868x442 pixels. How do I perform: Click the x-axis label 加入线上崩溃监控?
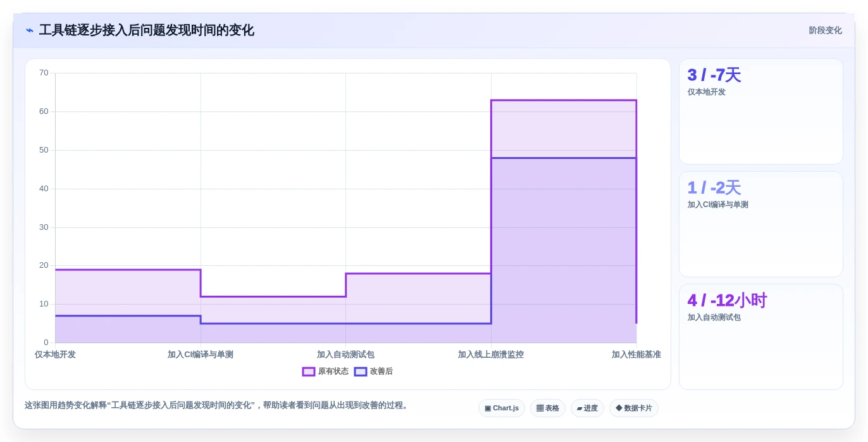point(491,355)
